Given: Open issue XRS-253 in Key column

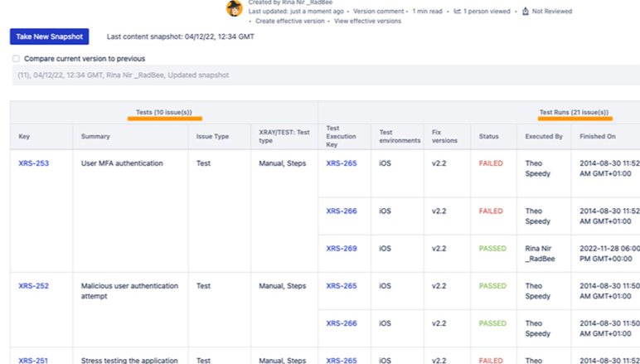Looking at the screenshot, I should (33, 163).
